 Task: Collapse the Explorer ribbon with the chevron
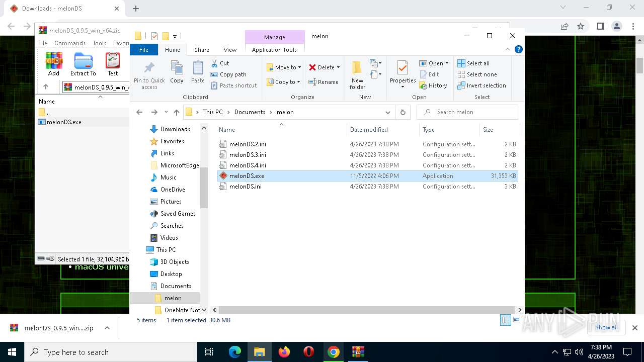(x=508, y=49)
